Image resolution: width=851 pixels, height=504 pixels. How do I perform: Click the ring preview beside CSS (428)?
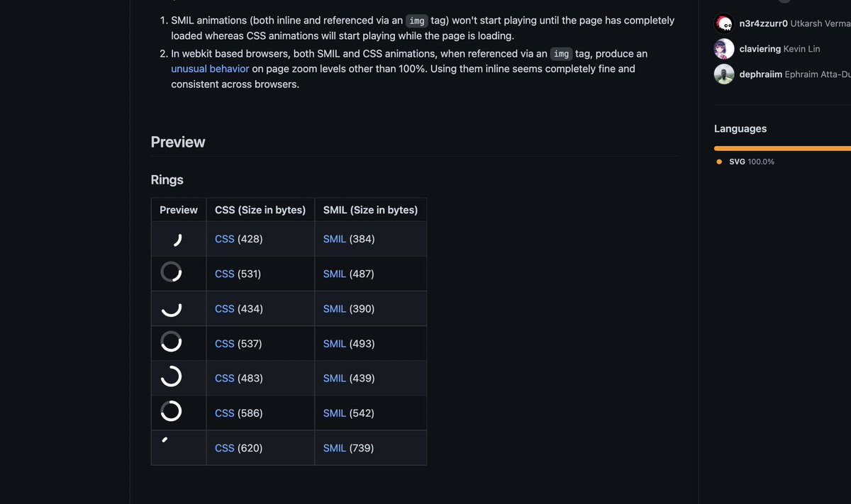click(x=177, y=240)
